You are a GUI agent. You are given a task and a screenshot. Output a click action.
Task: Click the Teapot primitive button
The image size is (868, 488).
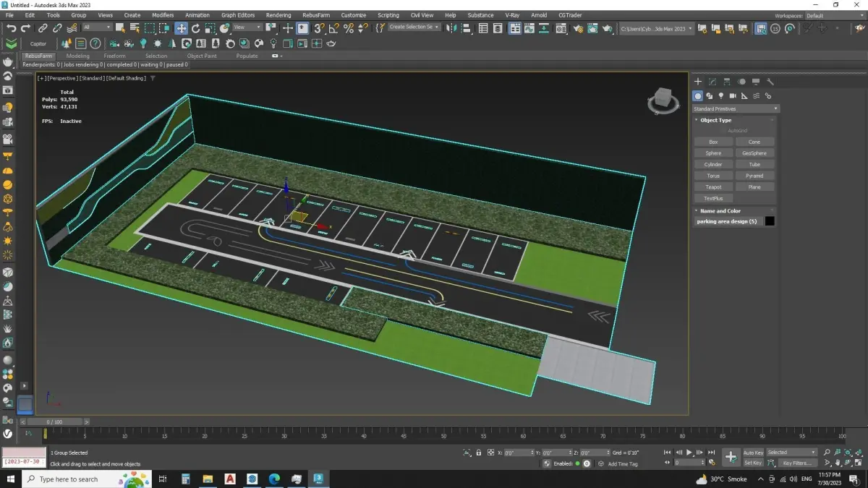[x=713, y=187]
